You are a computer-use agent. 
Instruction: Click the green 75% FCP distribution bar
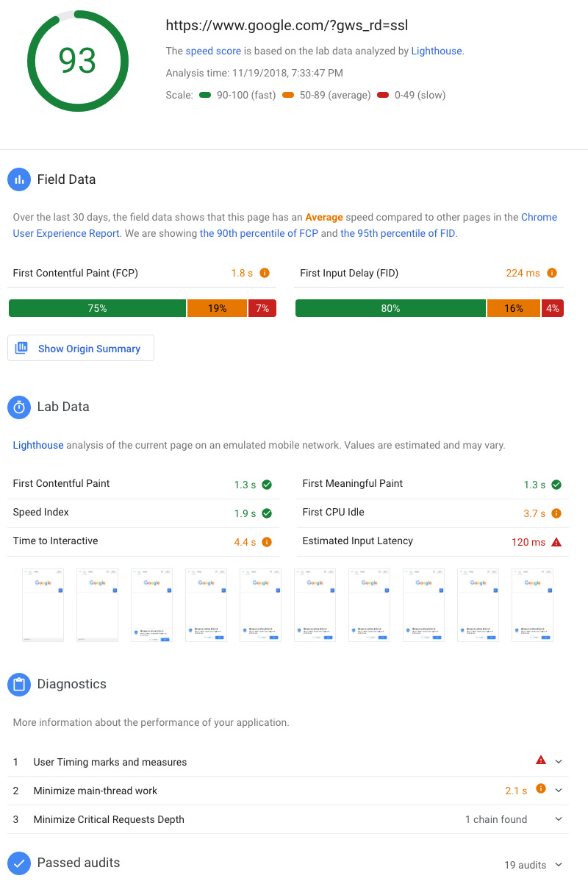click(x=97, y=308)
